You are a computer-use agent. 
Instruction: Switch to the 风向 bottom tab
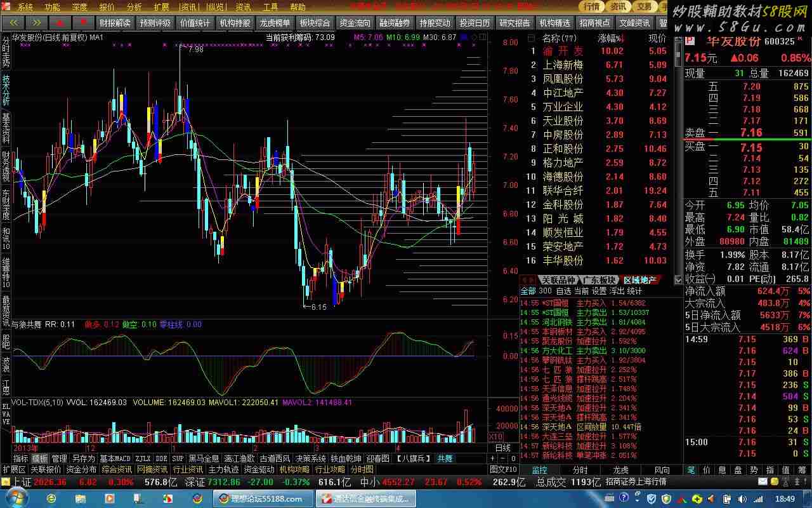(662, 470)
